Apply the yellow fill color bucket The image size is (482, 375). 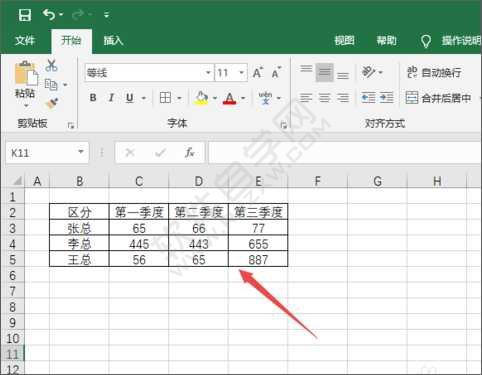tap(201, 98)
